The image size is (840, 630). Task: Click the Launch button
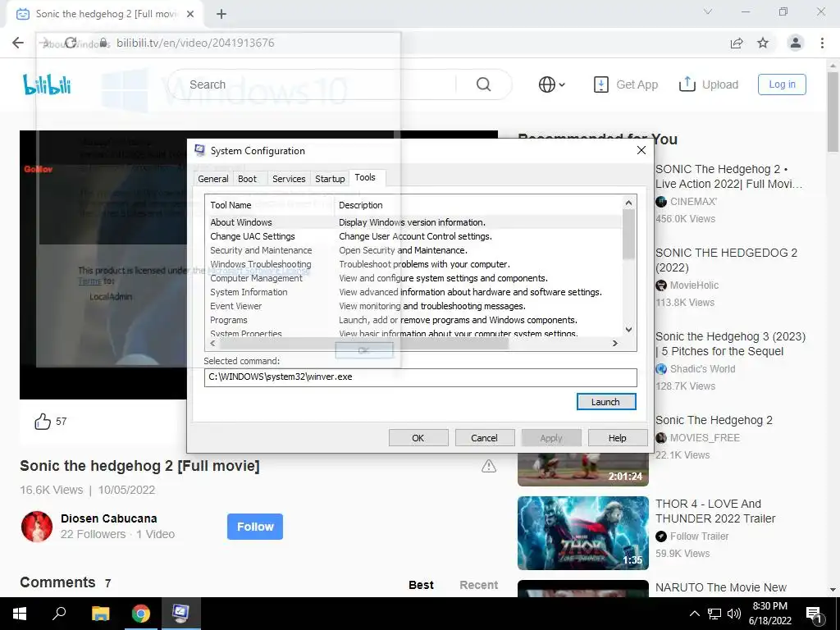(x=606, y=402)
